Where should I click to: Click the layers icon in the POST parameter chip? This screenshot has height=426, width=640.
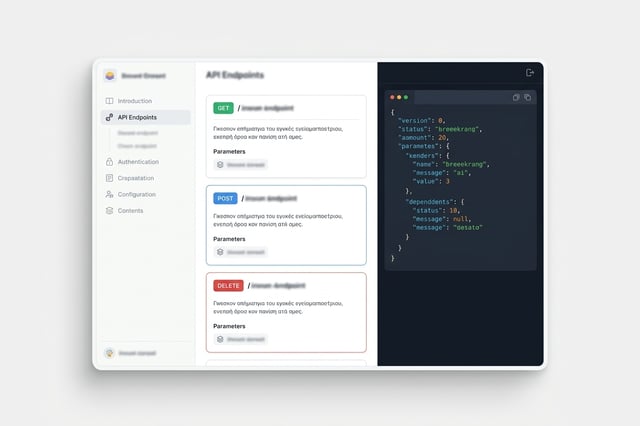220,252
